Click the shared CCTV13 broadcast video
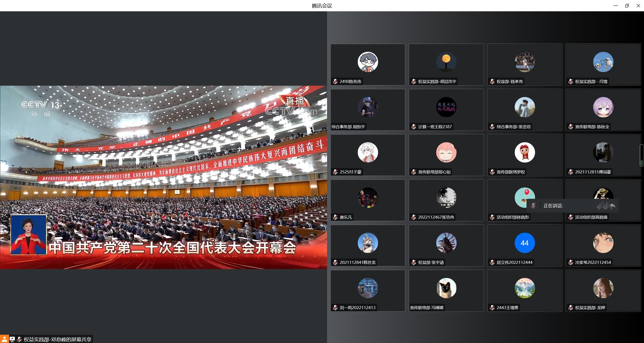The image size is (644, 343). click(164, 177)
